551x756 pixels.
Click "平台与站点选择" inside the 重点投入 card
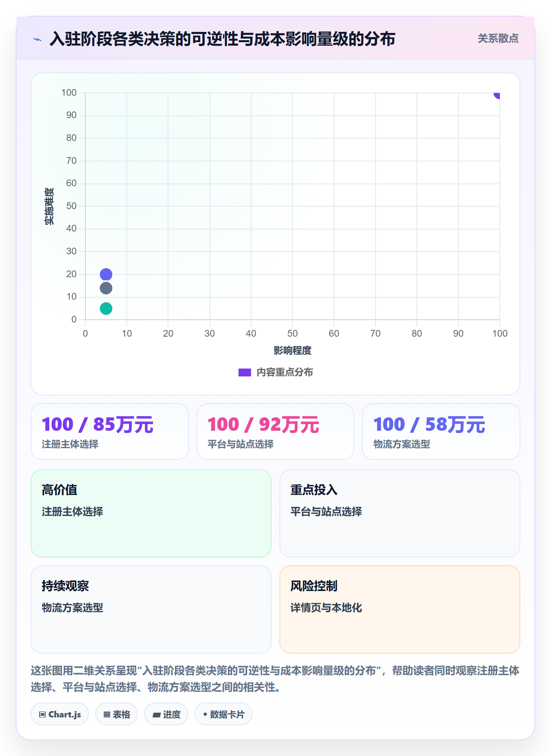pyautogui.click(x=326, y=511)
